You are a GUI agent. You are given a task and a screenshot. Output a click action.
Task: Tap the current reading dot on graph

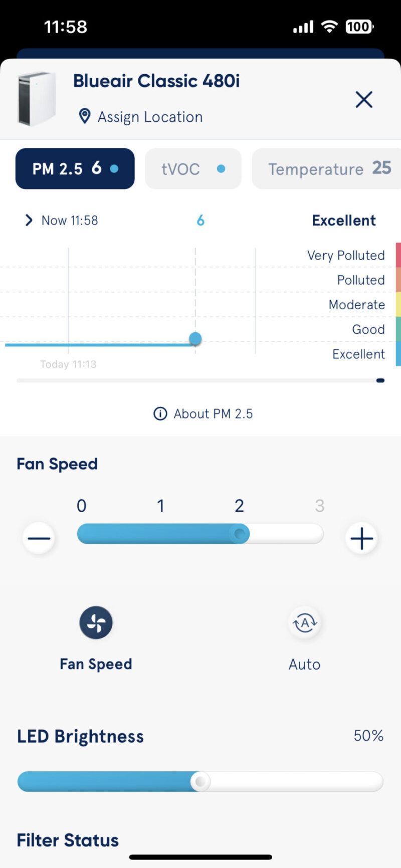click(195, 339)
